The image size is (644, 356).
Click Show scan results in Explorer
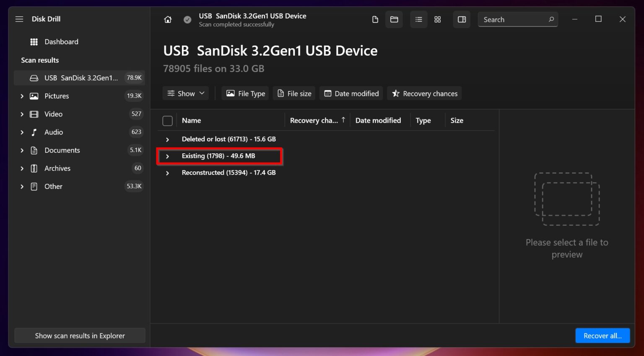pos(80,335)
